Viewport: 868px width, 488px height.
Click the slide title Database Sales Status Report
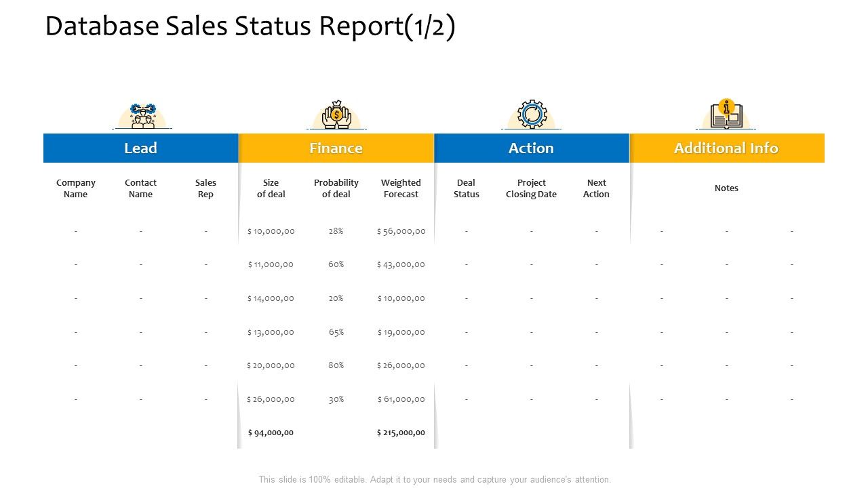pos(250,27)
